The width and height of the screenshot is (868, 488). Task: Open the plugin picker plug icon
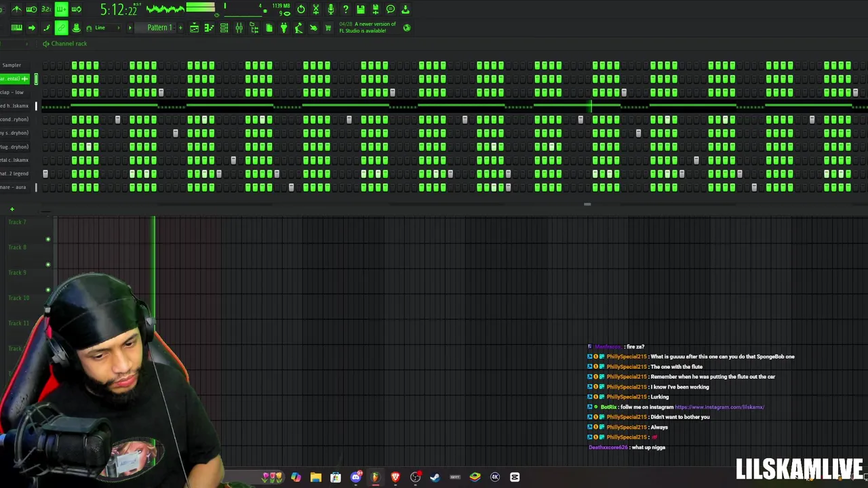coord(283,28)
